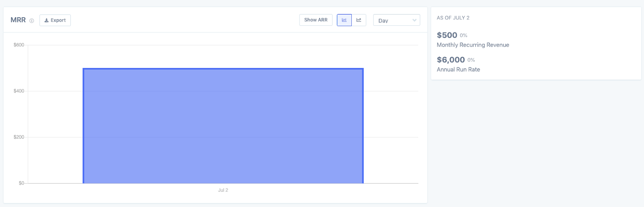Click the $500 monthly revenue figure
This screenshot has width=644, height=207.
[447, 35]
